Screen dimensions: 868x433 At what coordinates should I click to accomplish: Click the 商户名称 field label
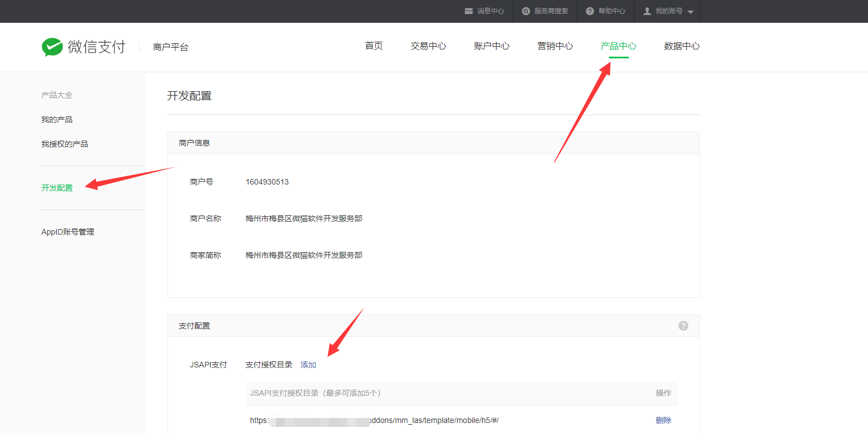205,218
